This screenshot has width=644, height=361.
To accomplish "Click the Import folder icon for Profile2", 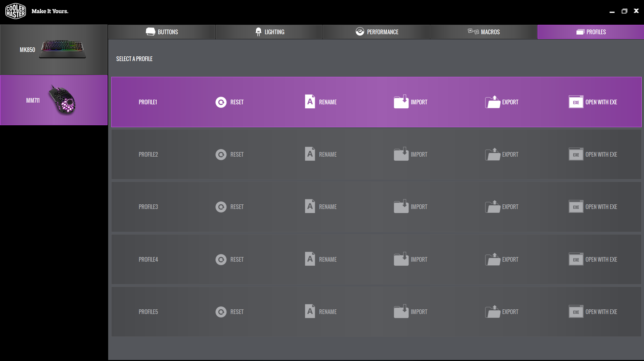I will (x=401, y=154).
